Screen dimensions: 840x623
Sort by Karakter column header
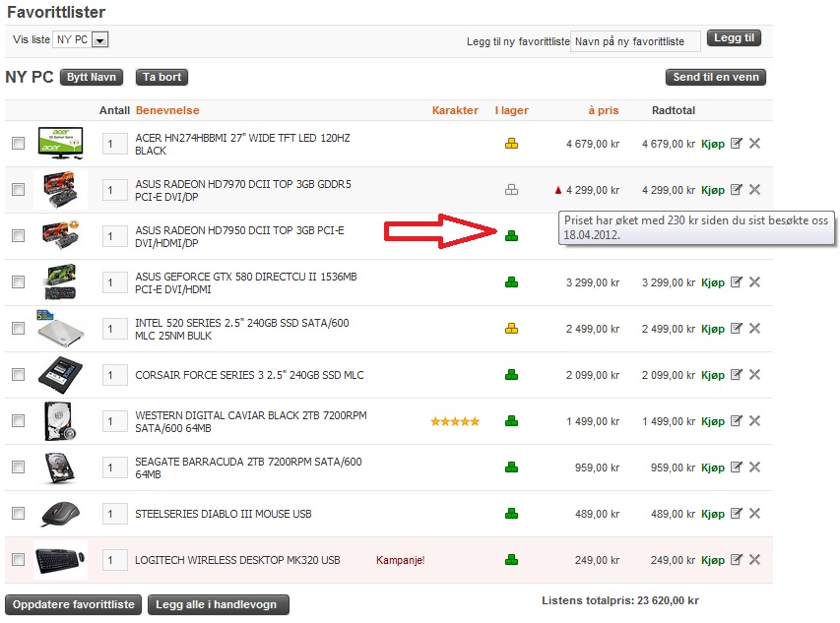(455, 110)
